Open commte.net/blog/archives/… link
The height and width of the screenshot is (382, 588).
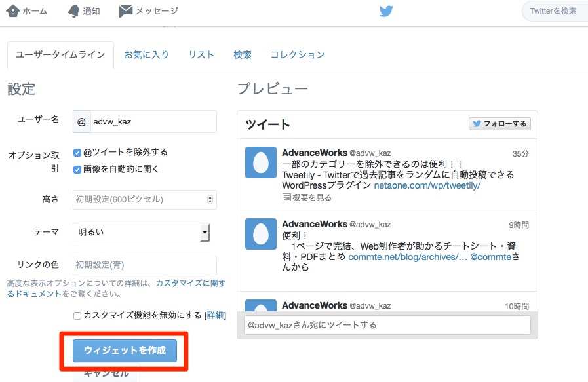pos(408,257)
